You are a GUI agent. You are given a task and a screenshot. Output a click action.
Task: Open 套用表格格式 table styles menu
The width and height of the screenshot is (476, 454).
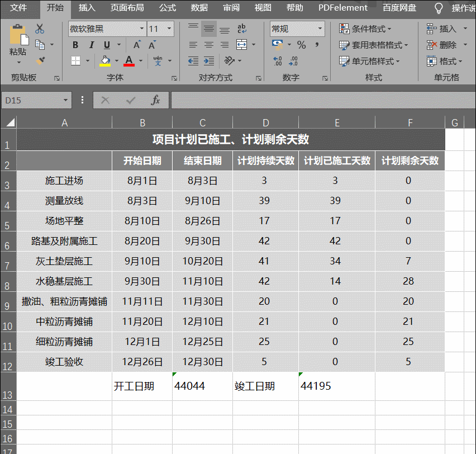click(x=373, y=45)
